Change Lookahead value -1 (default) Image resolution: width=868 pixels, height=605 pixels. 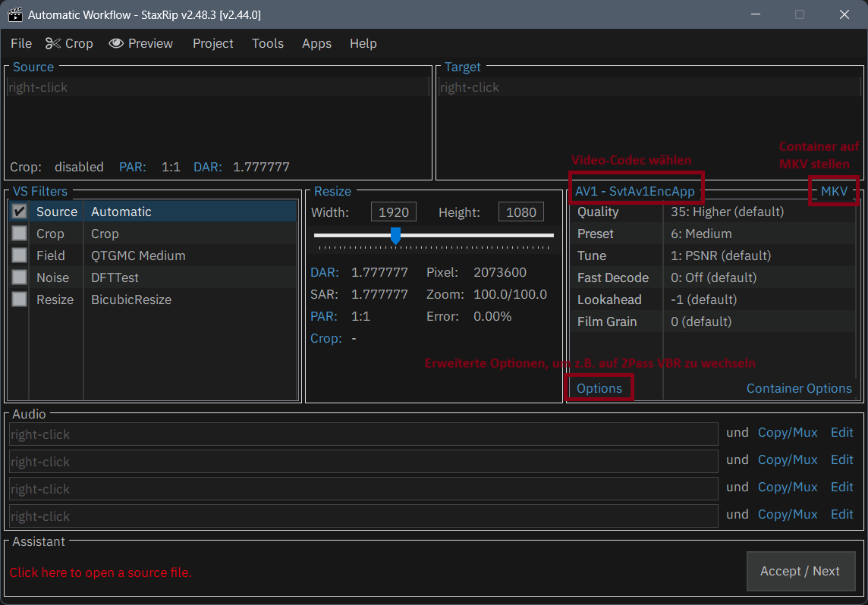(x=703, y=299)
